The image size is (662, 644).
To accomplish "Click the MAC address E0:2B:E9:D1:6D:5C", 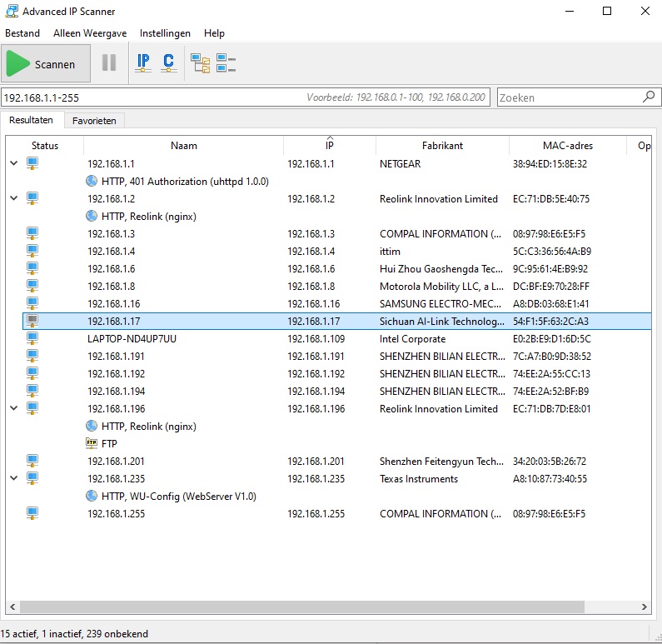I will [x=552, y=339].
